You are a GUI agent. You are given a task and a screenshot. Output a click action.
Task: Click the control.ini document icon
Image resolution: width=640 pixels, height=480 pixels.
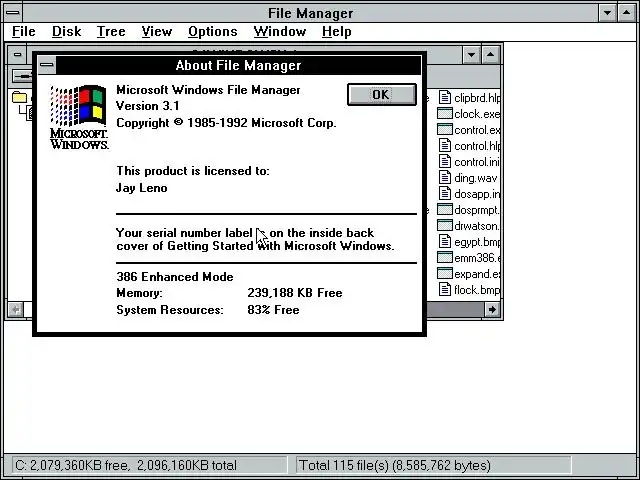[x=444, y=162]
